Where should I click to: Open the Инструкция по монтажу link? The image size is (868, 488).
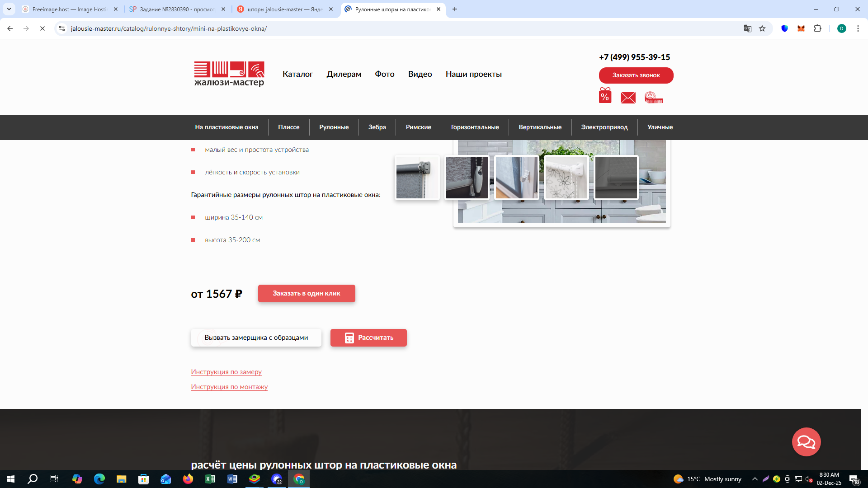[x=229, y=387]
